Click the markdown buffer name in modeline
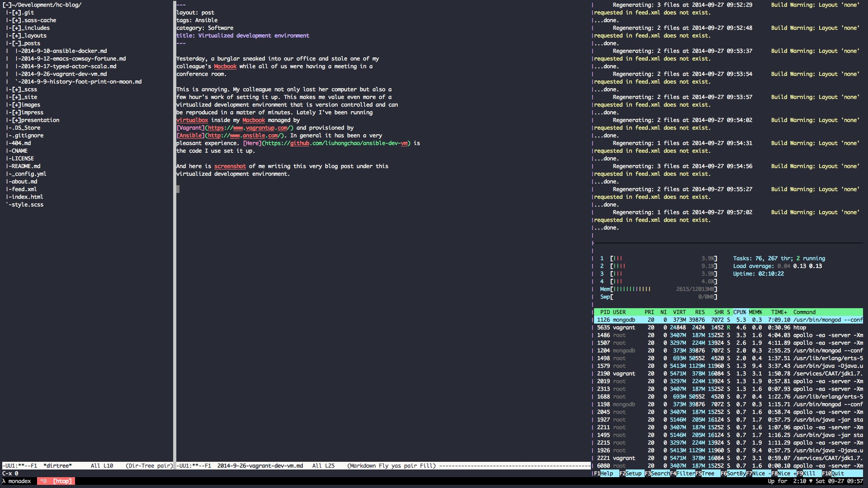 [260, 466]
